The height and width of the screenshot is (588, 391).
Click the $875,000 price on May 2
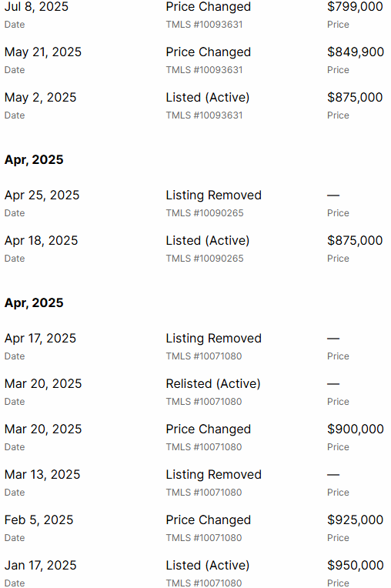[355, 98]
